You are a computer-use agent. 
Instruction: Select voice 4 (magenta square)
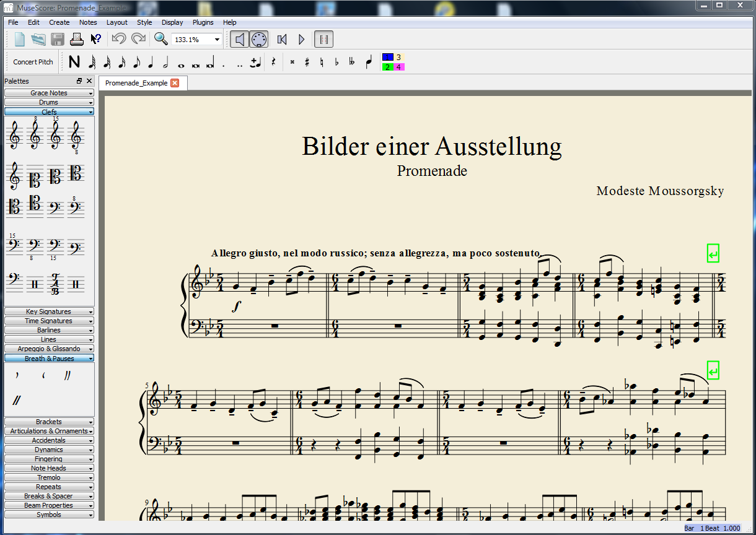click(399, 67)
